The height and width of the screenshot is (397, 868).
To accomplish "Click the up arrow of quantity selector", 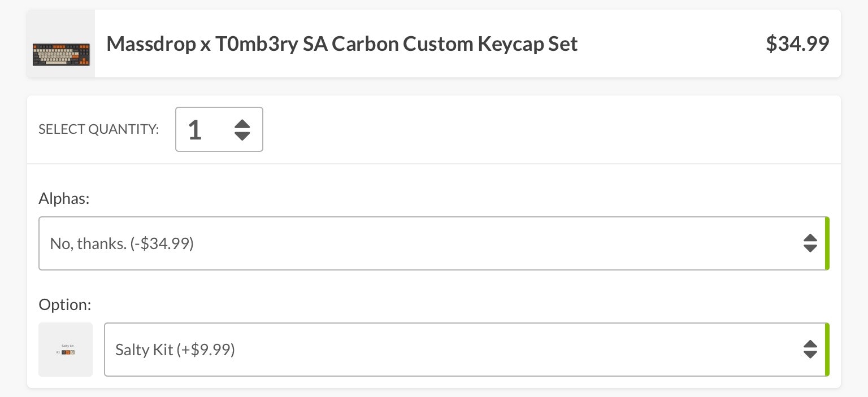I will pyautogui.click(x=242, y=124).
